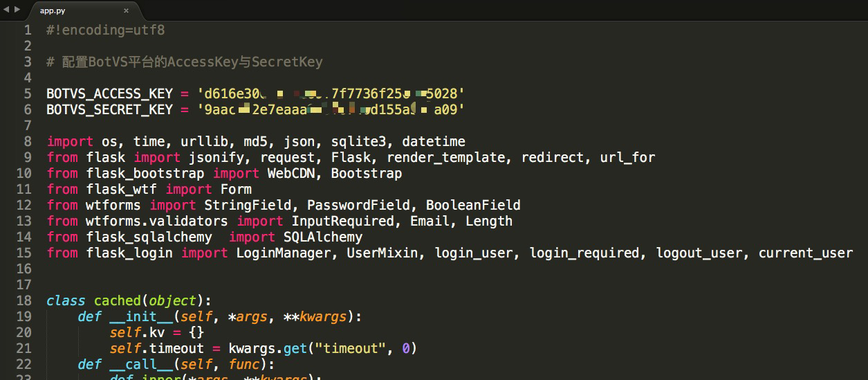This screenshot has height=380, width=868.
Task: Click line number 5 in the gutter
Action: click(x=27, y=93)
